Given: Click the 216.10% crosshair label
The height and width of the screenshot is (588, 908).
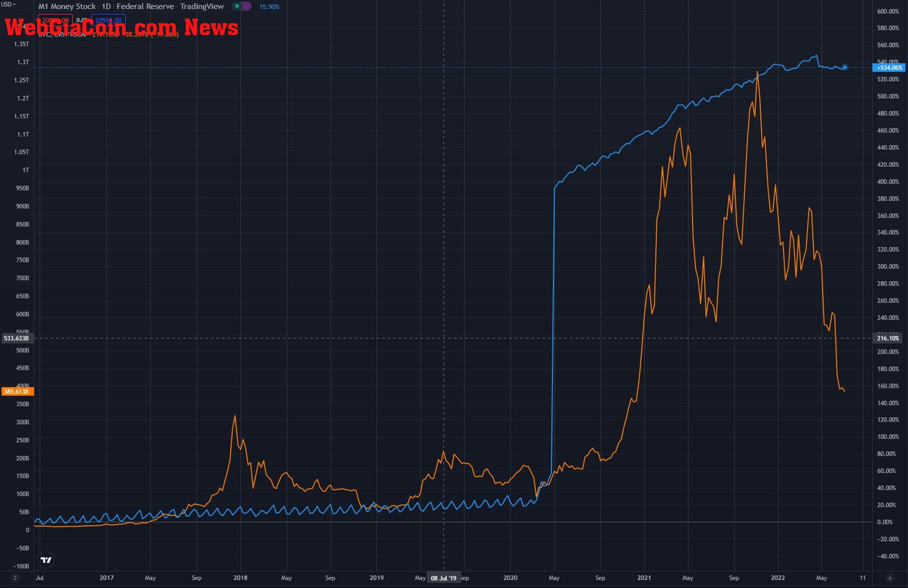Looking at the screenshot, I should pyautogui.click(x=888, y=338).
